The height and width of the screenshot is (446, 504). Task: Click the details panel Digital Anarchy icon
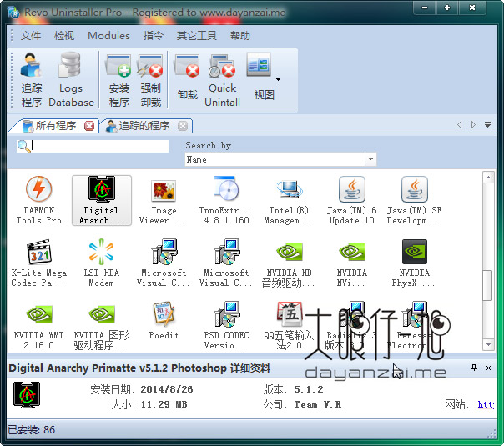pos(27,395)
